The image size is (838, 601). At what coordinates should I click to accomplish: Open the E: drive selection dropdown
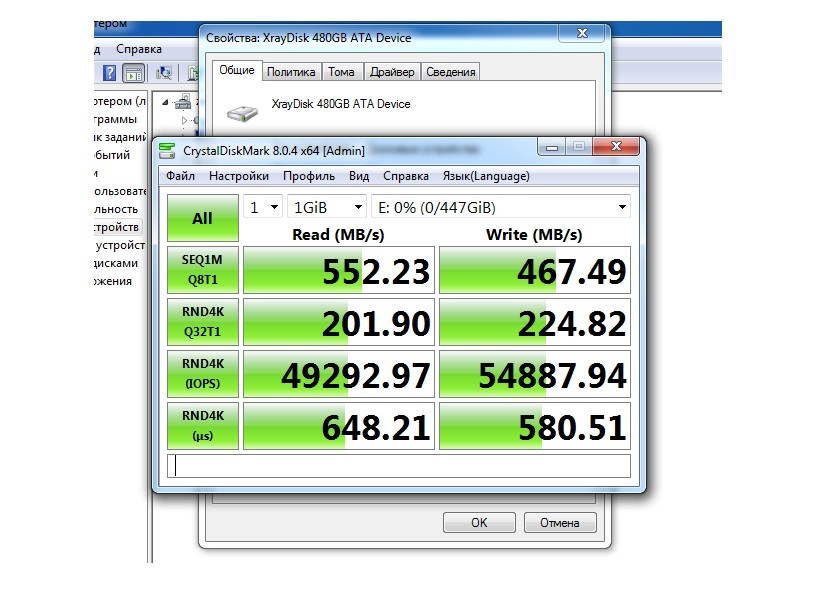500,207
